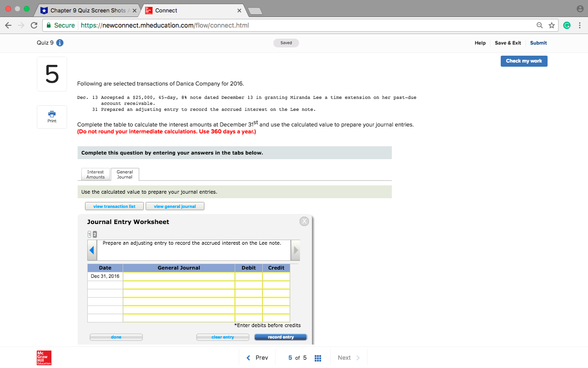Bookmark this page with the star icon
This screenshot has height=368, width=588.
point(552,25)
